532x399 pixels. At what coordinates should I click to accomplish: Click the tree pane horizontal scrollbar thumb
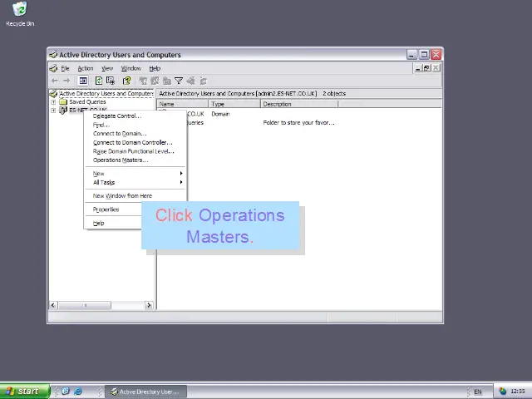[85, 305]
